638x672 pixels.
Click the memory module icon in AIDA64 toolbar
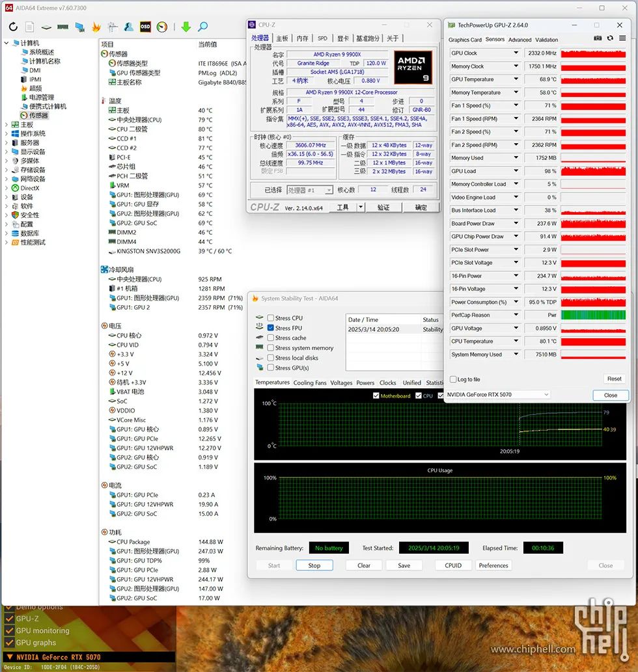(x=63, y=27)
